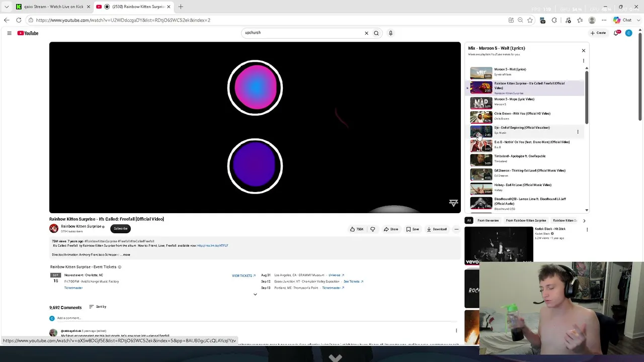
Task: Open the tab search dropdown
Action: (x=7, y=7)
